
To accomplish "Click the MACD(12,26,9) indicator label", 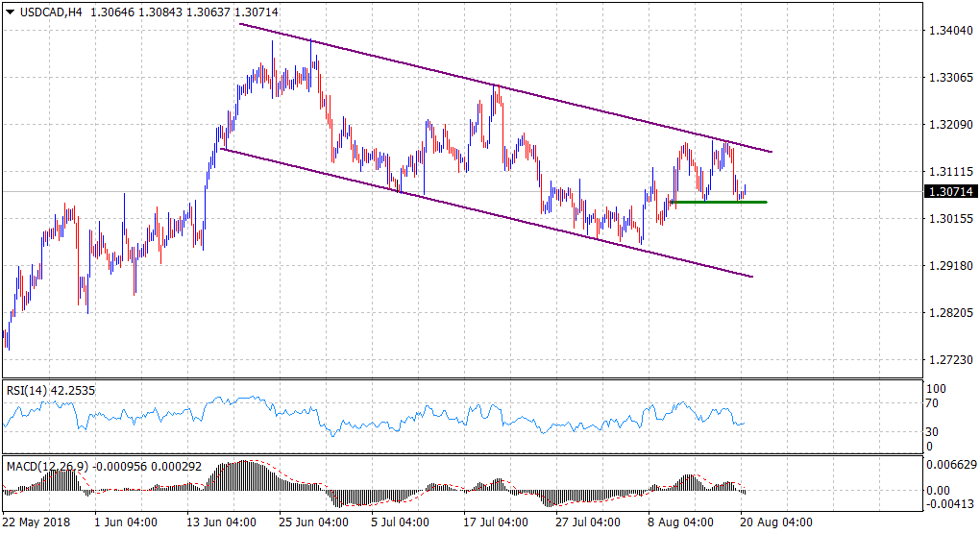I will click(46, 466).
